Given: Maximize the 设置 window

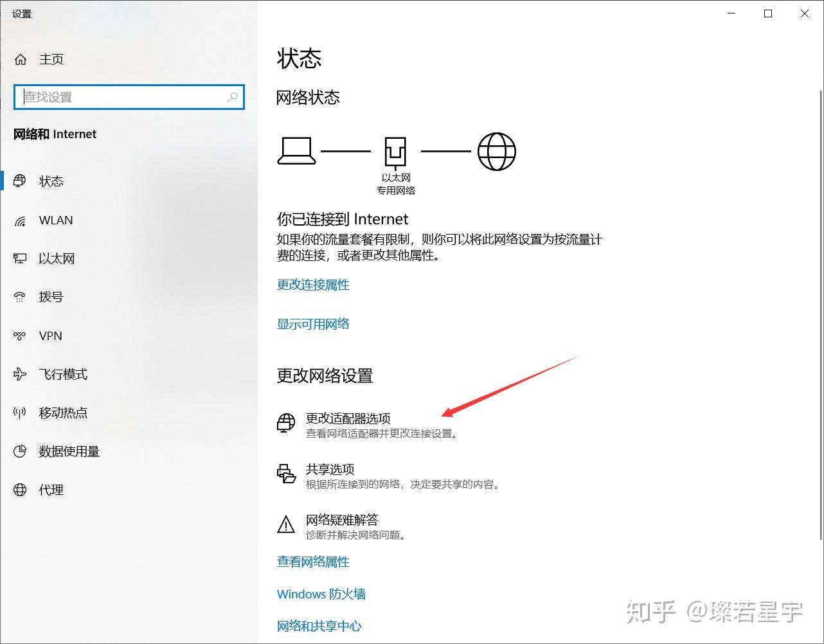Looking at the screenshot, I should [x=768, y=13].
